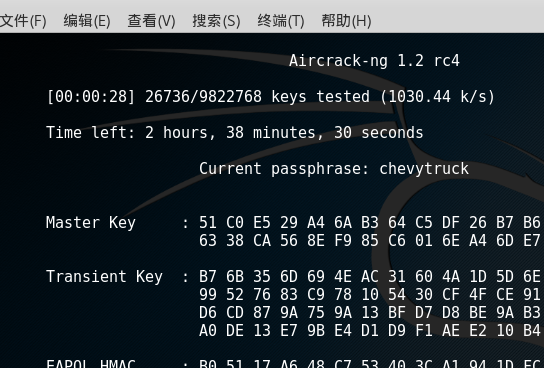Viewport: 544px width, 368px height.
Task: Open the 搜索(S) menu
Action: [216, 21]
